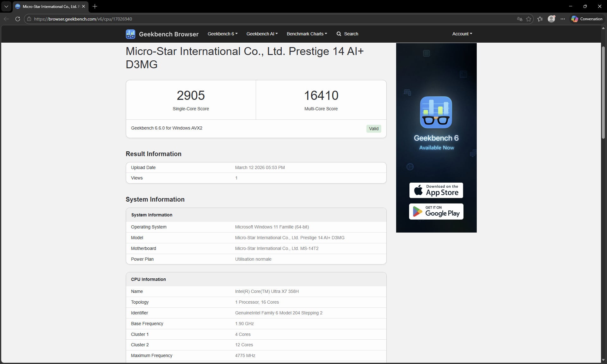This screenshot has width=607, height=364.
Task: Open the page translate icon
Action: pyautogui.click(x=519, y=19)
